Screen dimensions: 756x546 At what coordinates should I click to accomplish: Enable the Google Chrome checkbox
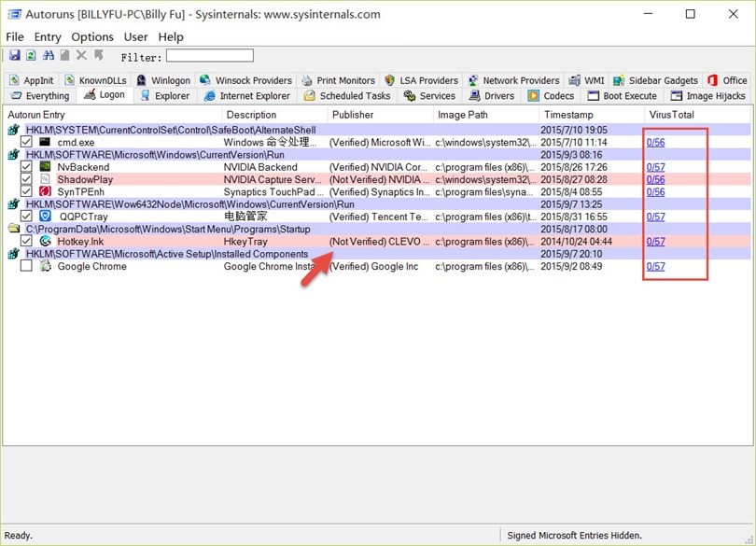(26, 266)
